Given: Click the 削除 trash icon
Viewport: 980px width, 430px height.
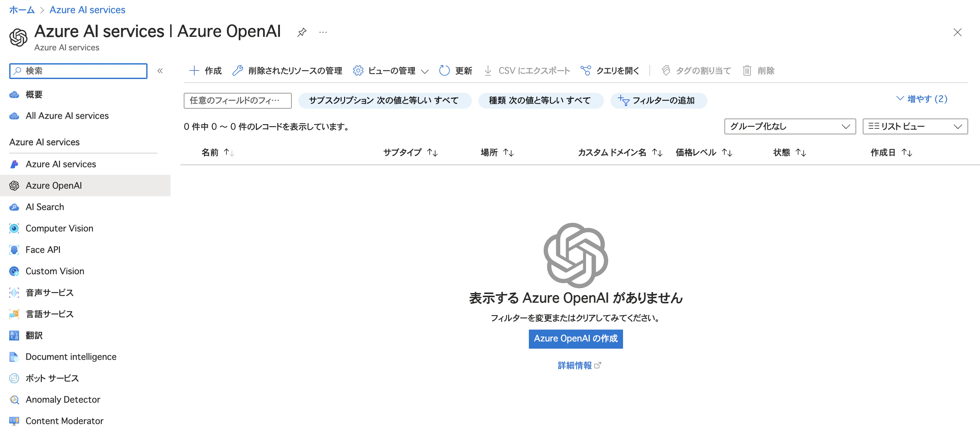Looking at the screenshot, I should pyautogui.click(x=747, y=70).
